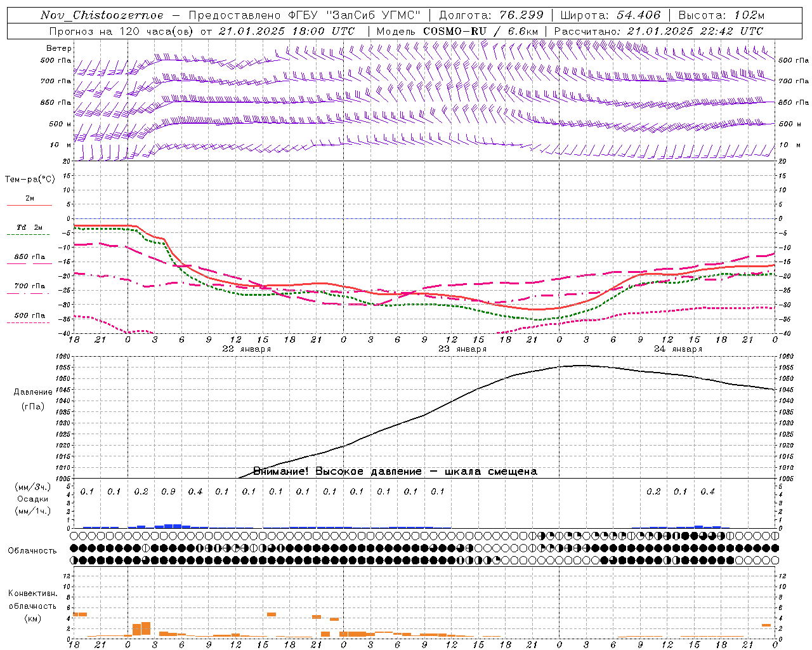Click the Td 2м dew point legend entry
812x650 pixels.
tap(30, 227)
